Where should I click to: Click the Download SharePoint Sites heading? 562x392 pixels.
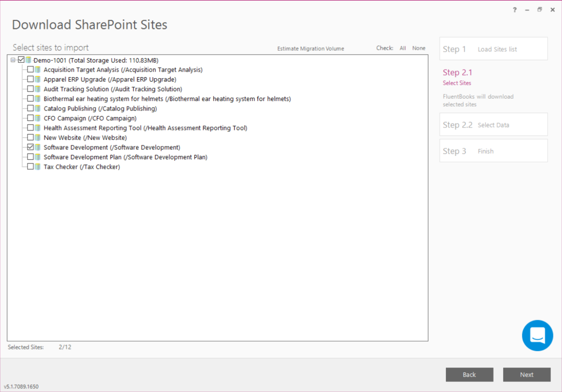click(90, 25)
